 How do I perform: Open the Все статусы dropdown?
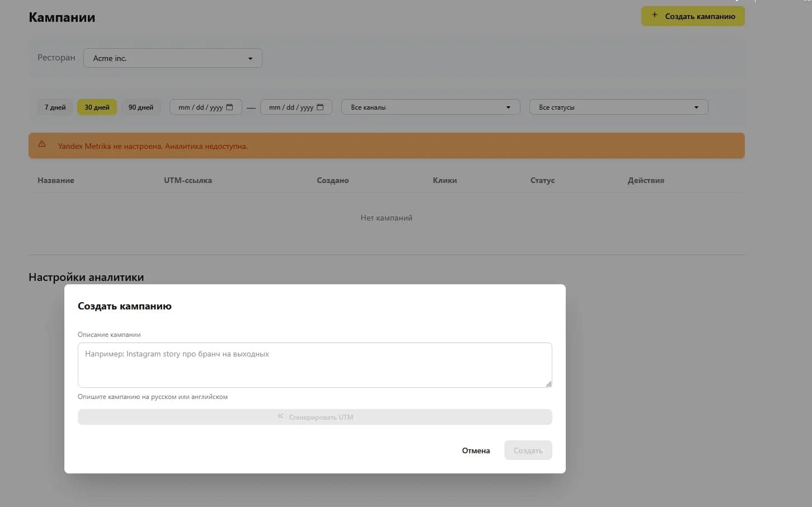618,107
